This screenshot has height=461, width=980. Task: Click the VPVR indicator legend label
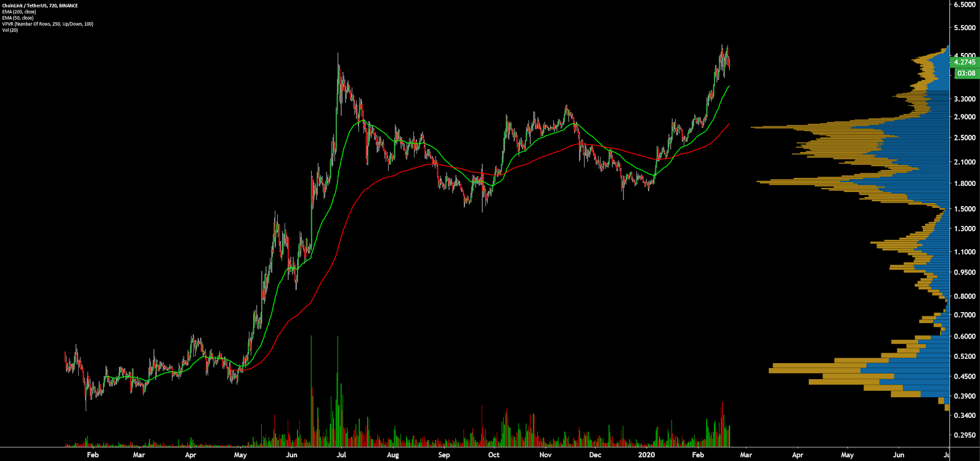pos(47,24)
